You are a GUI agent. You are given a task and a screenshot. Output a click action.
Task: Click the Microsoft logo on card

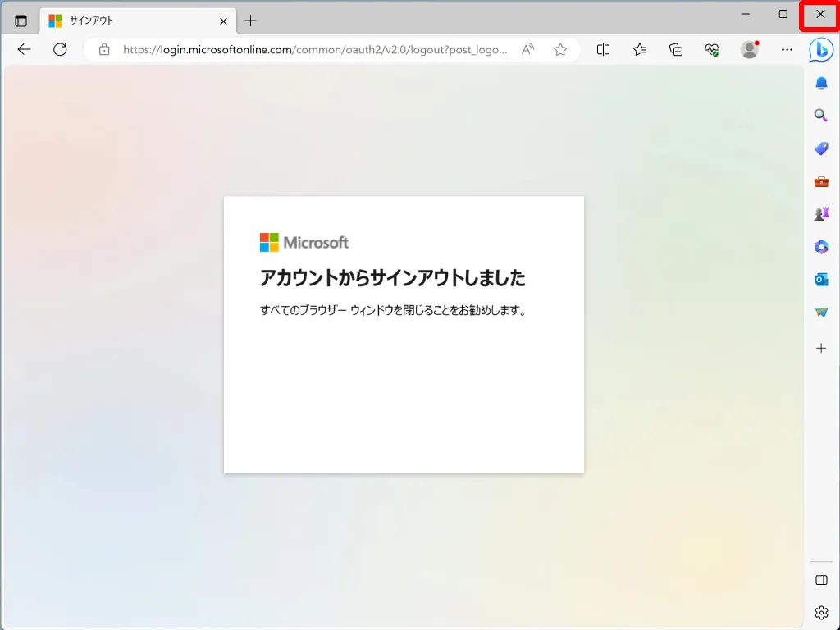click(x=304, y=243)
